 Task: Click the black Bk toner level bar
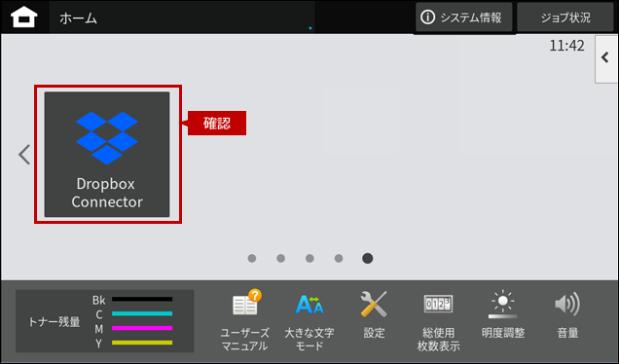click(x=142, y=299)
